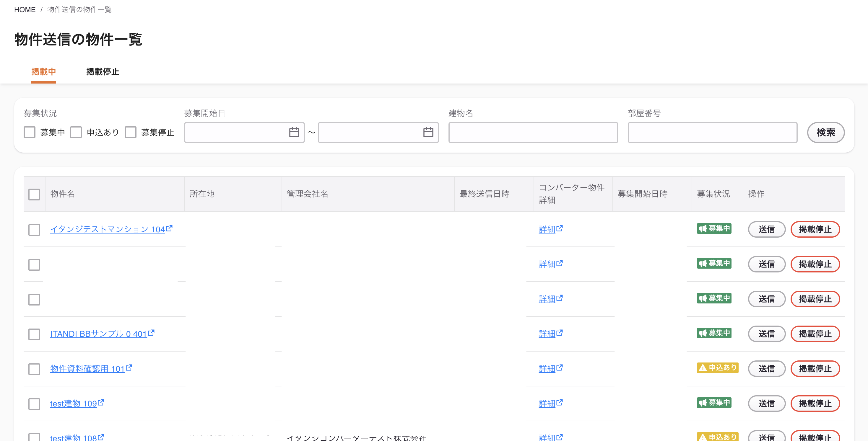Open start-date calendar picker icon

click(x=294, y=132)
